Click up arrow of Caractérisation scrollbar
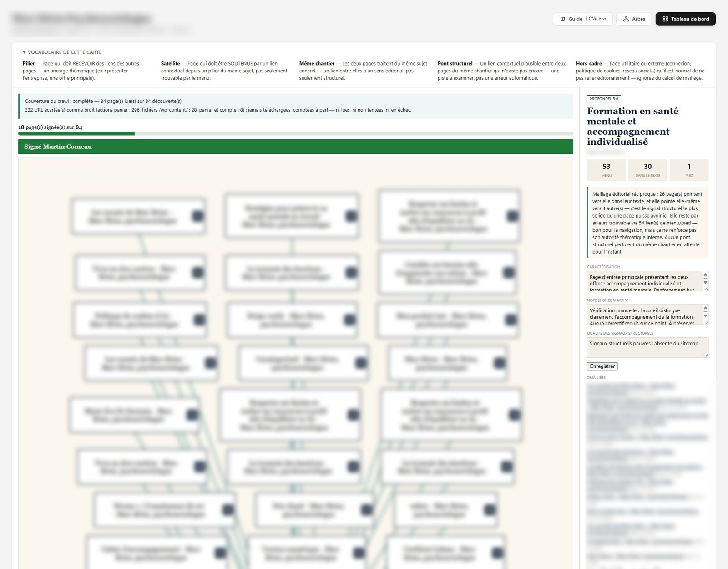The height and width of the screenshot is (569, 728). (705, 274)
